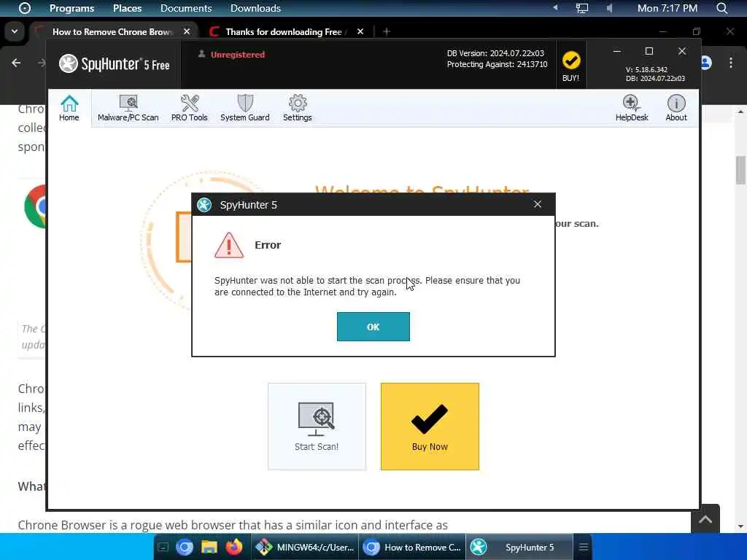
Task: Switch to Thanks for downloading Free tab
Action: [284, 32]
